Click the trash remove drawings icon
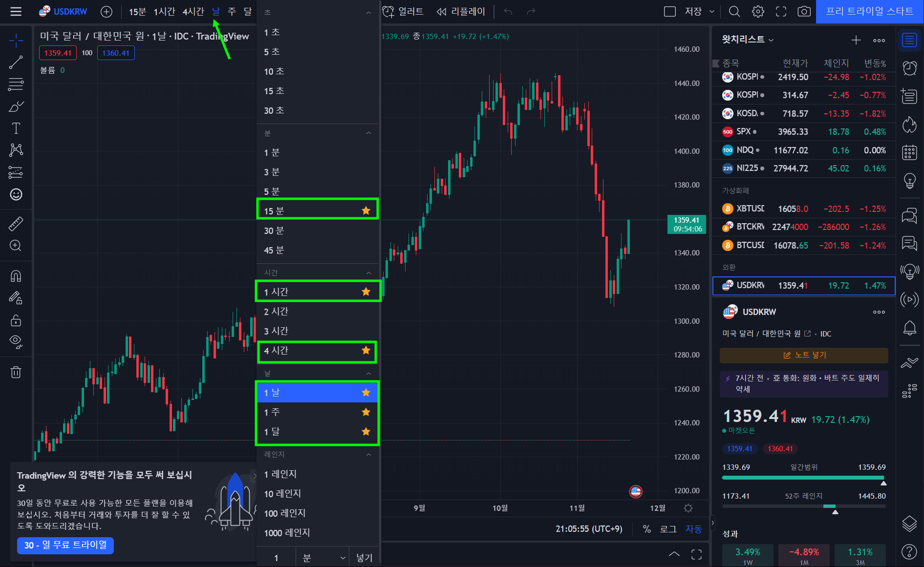The height and width of the screenshot is (567, 924). [16, 372]
